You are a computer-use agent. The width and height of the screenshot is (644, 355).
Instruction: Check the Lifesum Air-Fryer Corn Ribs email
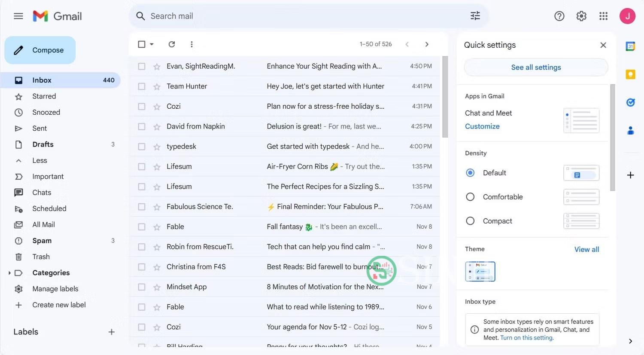142,167
